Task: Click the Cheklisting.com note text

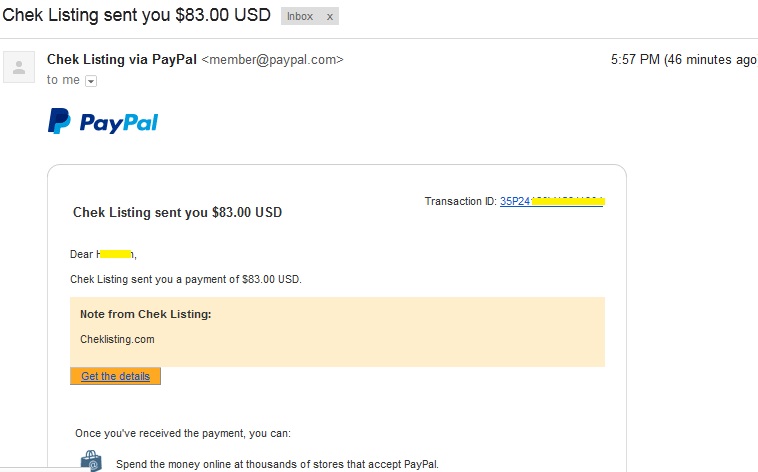Action: tap(117, 339)
